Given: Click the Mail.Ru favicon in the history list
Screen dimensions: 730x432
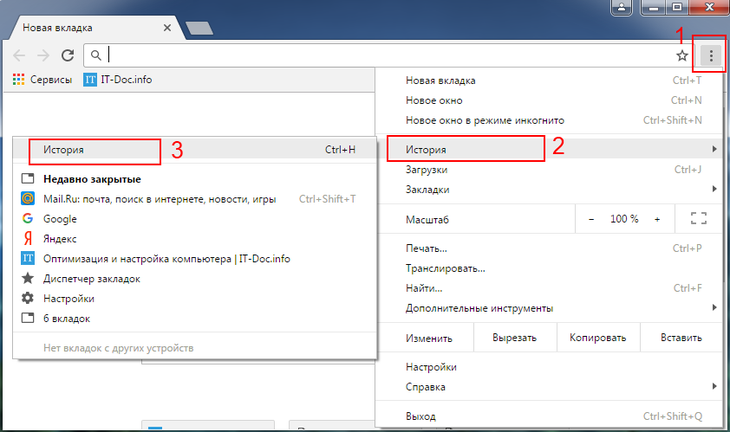Looking at the screenshot, I should coord(28,199).
